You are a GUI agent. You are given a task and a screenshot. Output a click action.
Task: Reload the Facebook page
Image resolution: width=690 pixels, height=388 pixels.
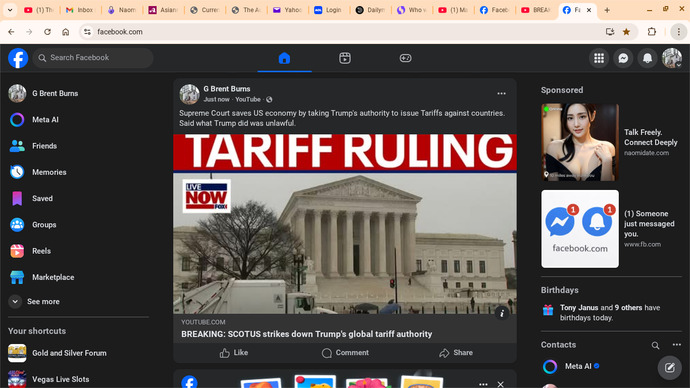pyautogui.click(x=48, y=32)
